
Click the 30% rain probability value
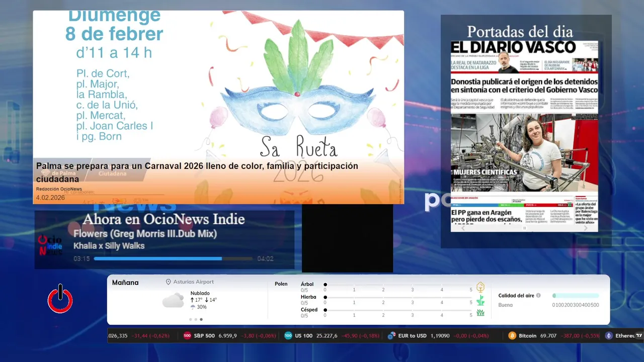202,307
